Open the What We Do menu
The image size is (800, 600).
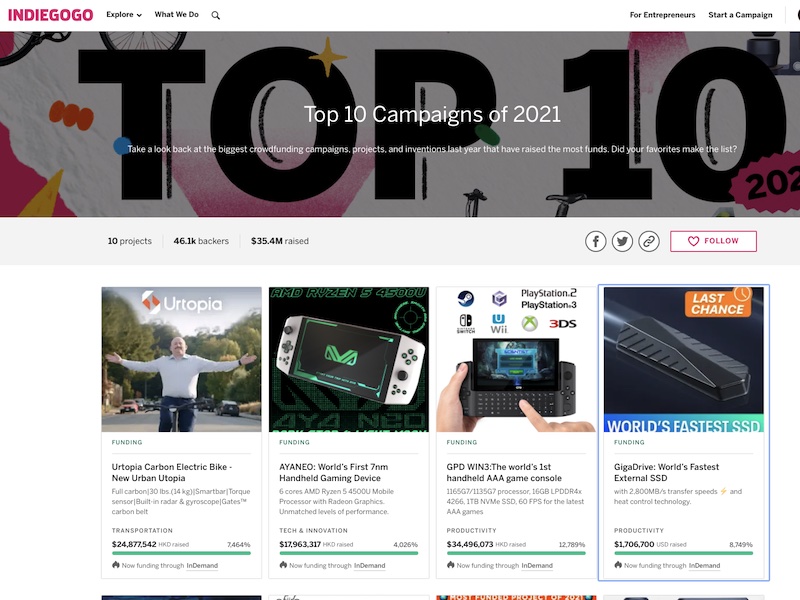tap(177, 15)
